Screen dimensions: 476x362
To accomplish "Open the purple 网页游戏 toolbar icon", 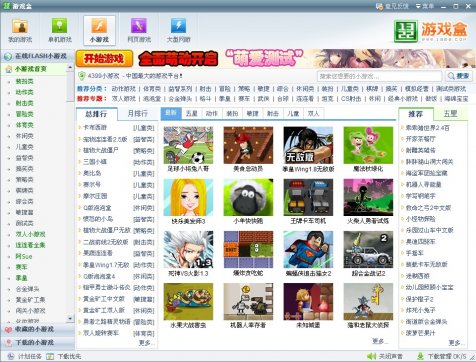I will 139,26.
